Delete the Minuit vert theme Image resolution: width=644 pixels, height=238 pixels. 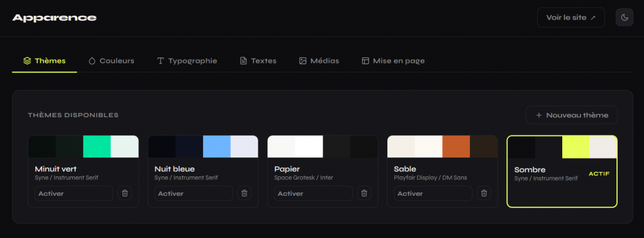click(x=125, y=193)
